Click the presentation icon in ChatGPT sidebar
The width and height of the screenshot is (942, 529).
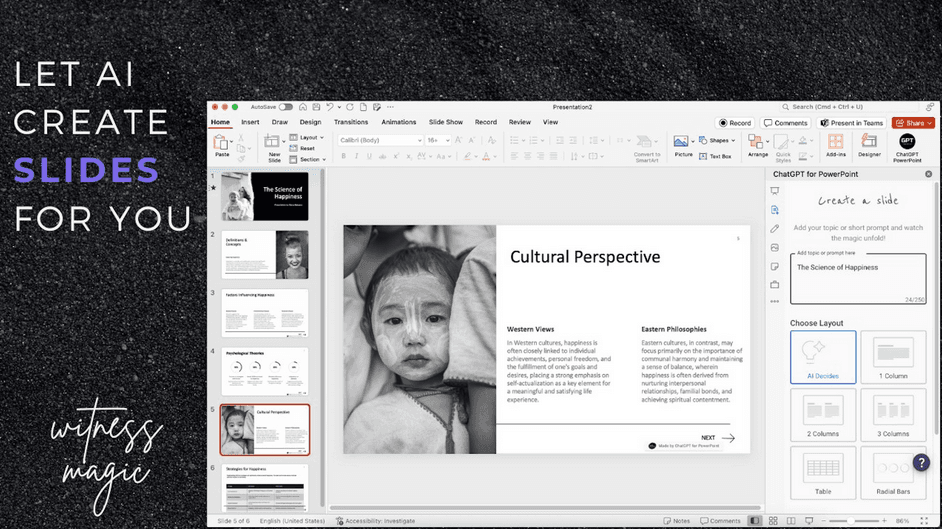point(775,191)
